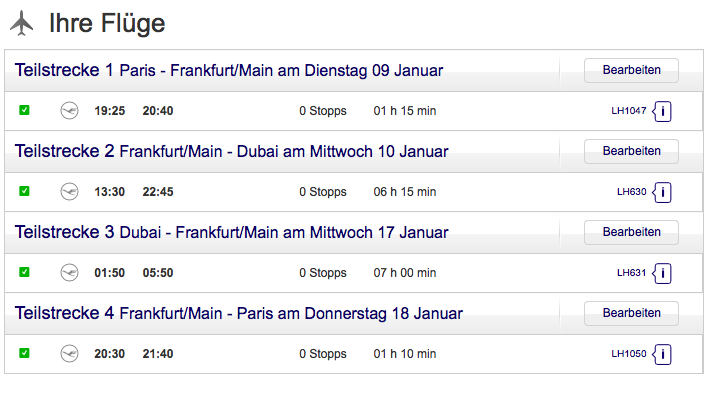Toggle green checkbox for Dubai–Frankfurt flight 01:50

pyautogui.click(x=24, y=272)
